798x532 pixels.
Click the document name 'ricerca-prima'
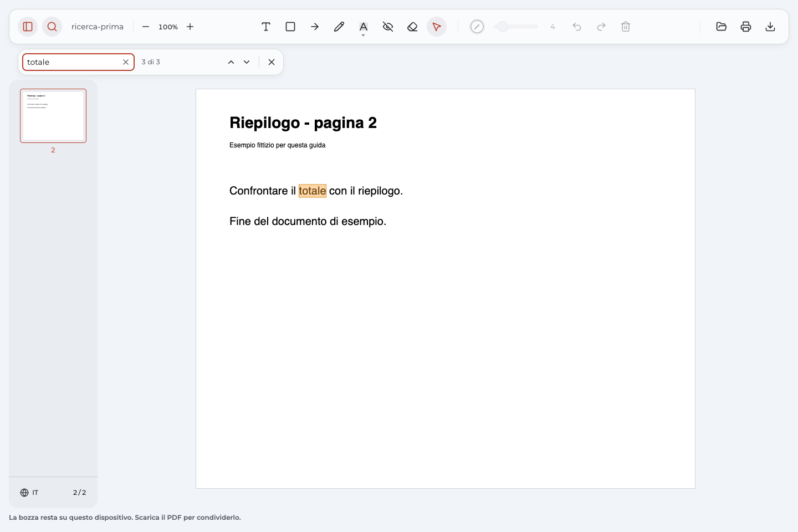tap(98, 27)
